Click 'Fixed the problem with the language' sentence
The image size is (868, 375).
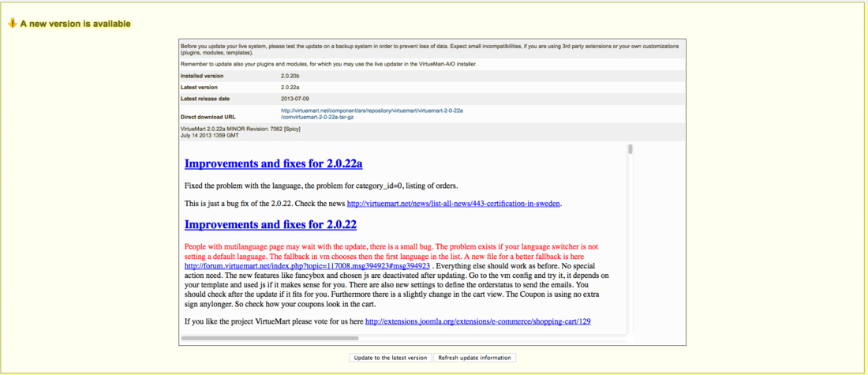pos(321,186)
